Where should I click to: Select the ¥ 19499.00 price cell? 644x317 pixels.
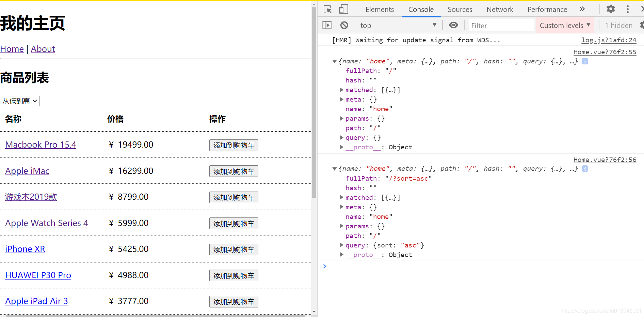click(x=131, y=145)
